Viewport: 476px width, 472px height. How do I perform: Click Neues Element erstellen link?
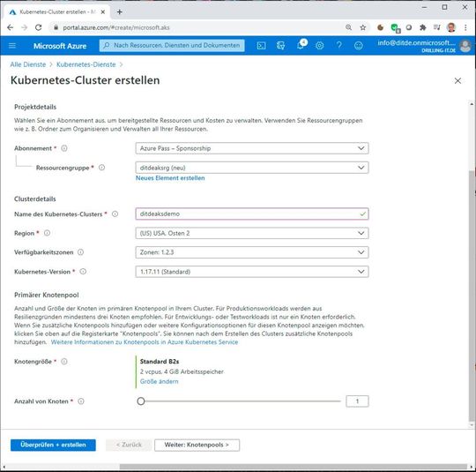[x=170, y=178]
